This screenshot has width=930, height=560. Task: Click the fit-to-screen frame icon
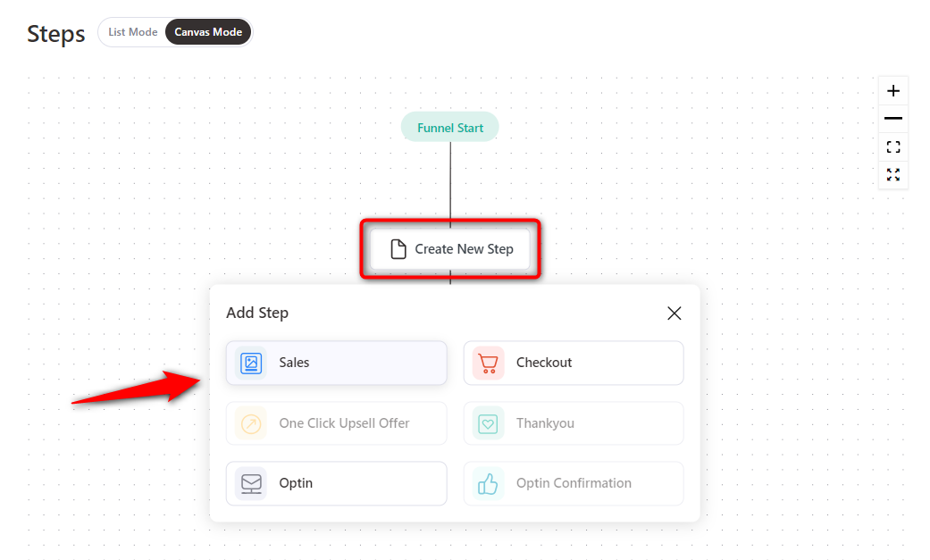pyautogui.click(x=893, y=146)
